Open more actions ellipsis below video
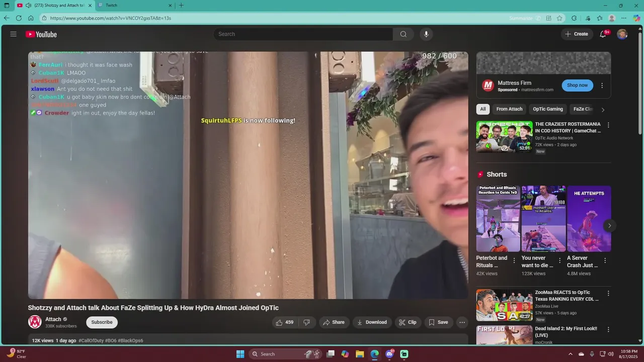Viewport: 644px width, 362px height. coord(462,322)
